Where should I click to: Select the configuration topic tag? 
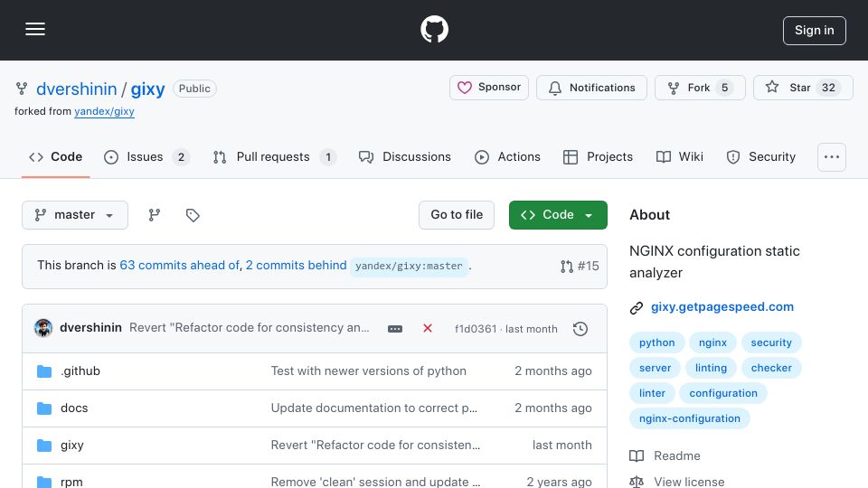coord(723,393)
